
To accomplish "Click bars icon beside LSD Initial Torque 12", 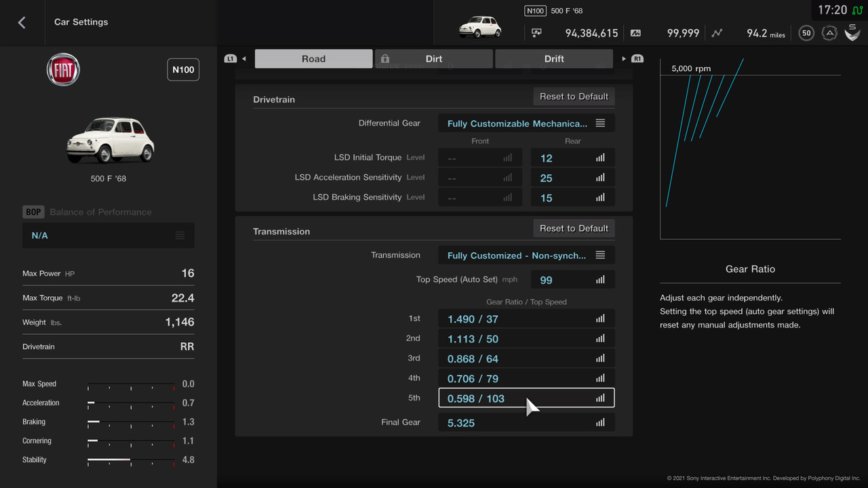I will point(600,158).
